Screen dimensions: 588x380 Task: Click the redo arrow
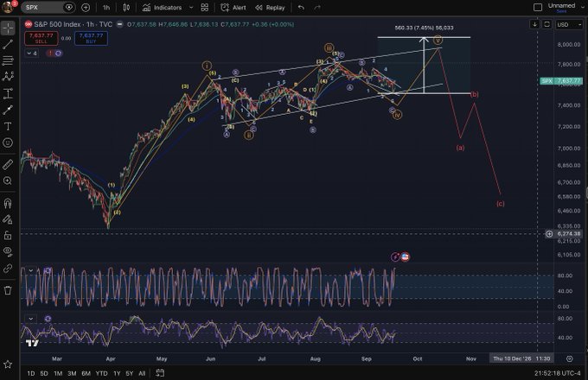[317, 8]
